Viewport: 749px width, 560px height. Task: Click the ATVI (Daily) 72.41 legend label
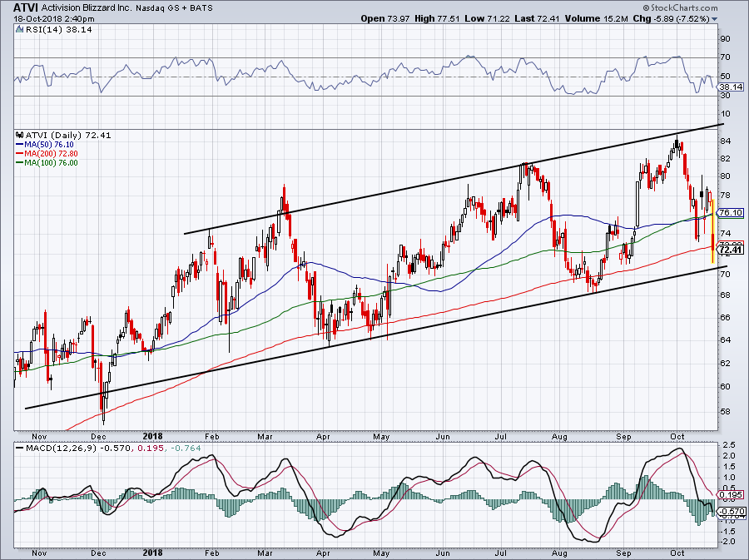pos(68,135)
